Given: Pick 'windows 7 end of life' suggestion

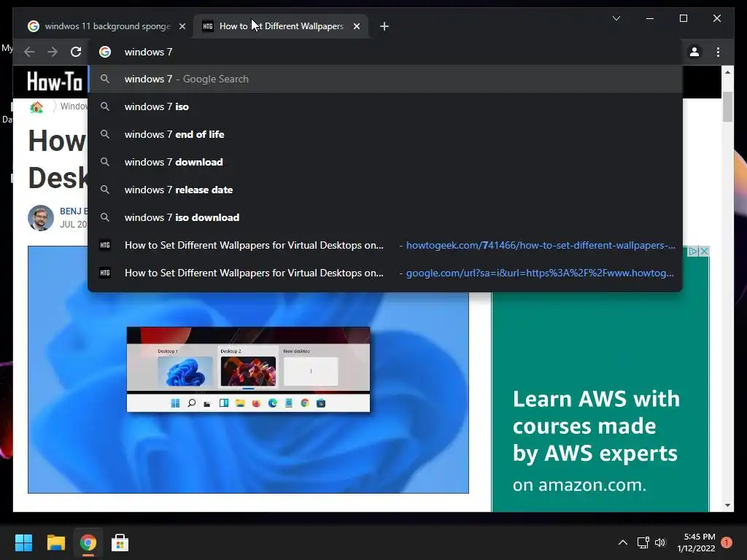Looking at the screenshot, I should tap(385, 134).
